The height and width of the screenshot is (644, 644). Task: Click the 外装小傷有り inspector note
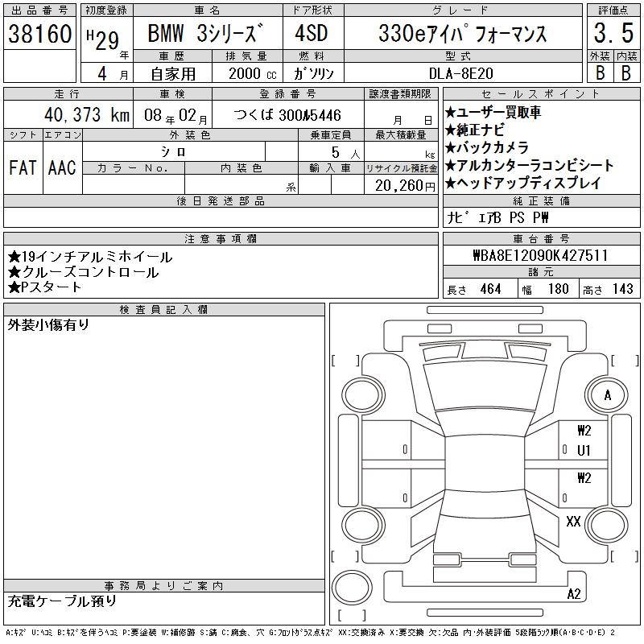tap(49, 326)
